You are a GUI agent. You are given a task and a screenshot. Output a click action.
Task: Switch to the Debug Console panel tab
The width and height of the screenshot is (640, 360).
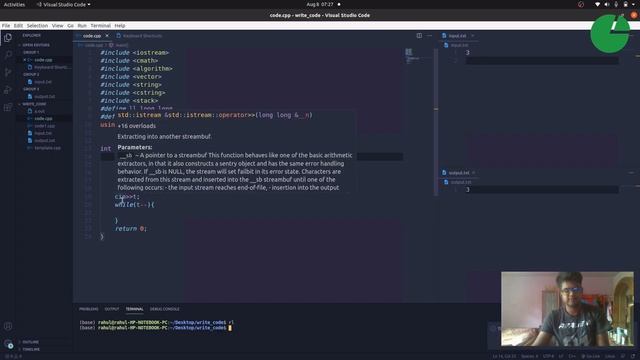click(x=164, y=309)
